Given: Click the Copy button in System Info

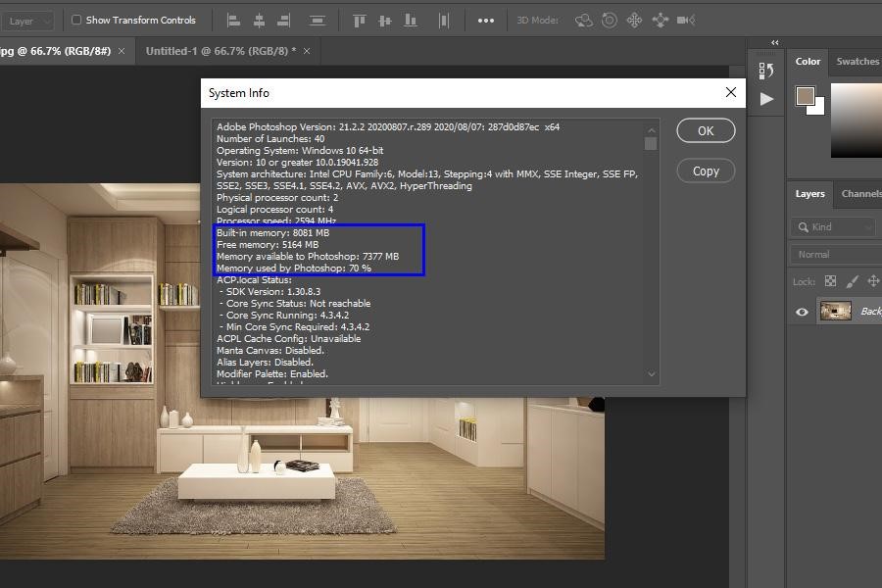Looking at the screenshot, I should click(706, 171).
